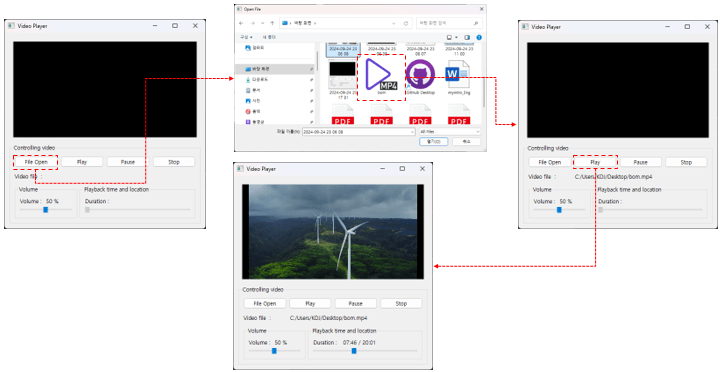This screenshot has width=721, height=372.
Task: Go up one folder with the up arrow
Action: pyautogui.click(x=272, y=23)
